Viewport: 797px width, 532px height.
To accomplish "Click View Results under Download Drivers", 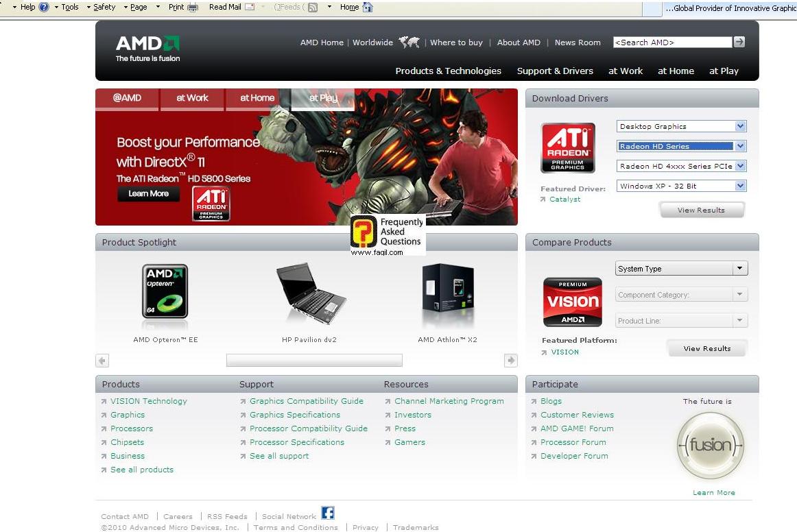I will [x=701, y=210].
